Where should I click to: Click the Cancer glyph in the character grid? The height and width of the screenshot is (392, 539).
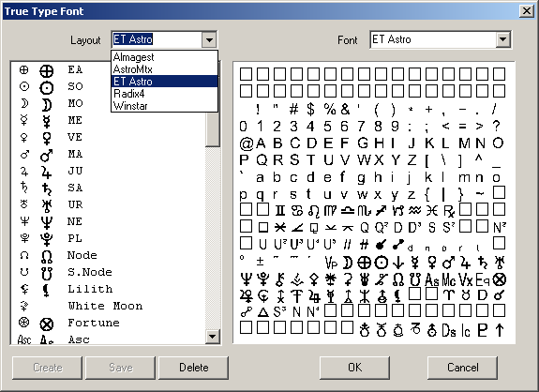pyautogui.click(x=296, y=210)
